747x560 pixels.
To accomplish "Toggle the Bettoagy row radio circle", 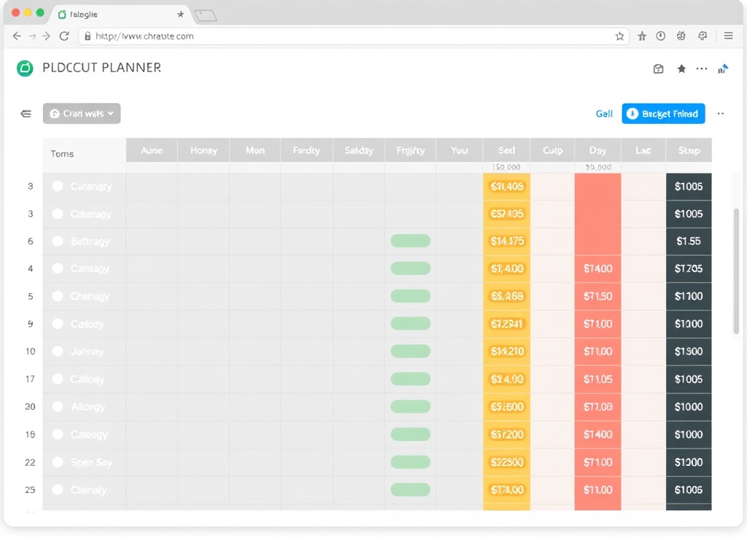I will 58,241.
